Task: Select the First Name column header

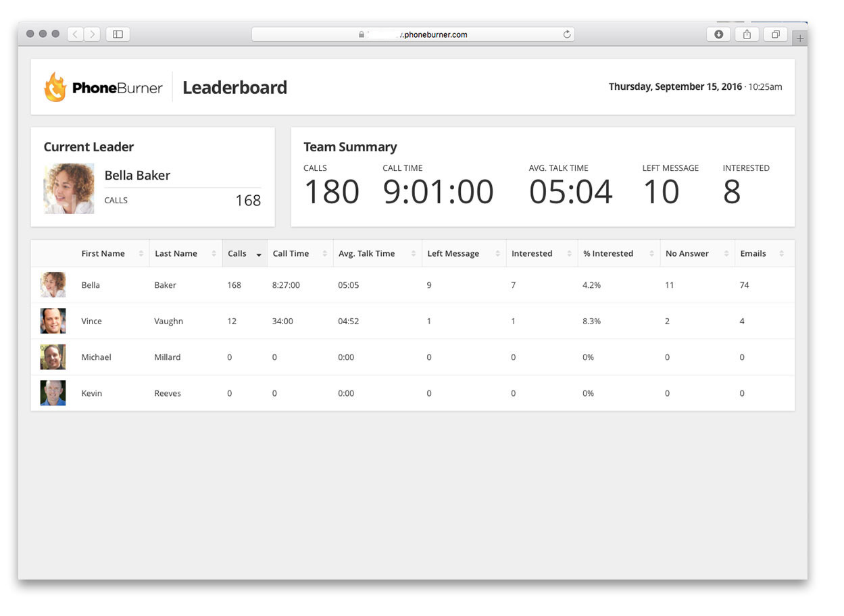Action: tap(103, 253)
